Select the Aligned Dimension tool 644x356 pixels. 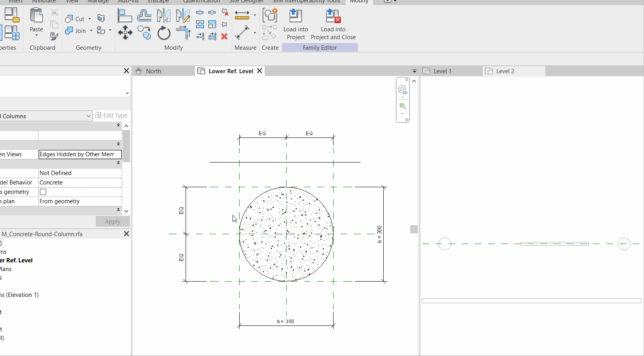click(x=242, y=33)
